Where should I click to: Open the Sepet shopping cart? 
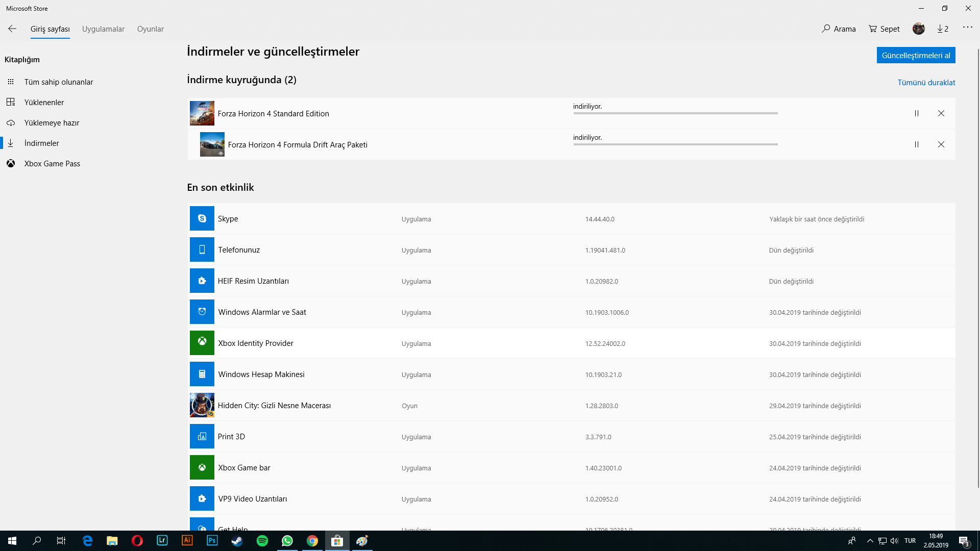tap(884, 29)
